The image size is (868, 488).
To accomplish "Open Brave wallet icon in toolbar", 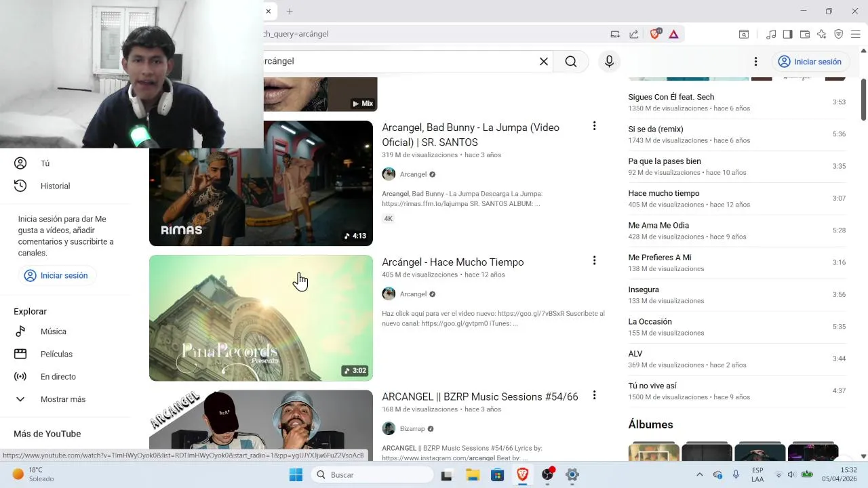I will [x=805, y=34].
